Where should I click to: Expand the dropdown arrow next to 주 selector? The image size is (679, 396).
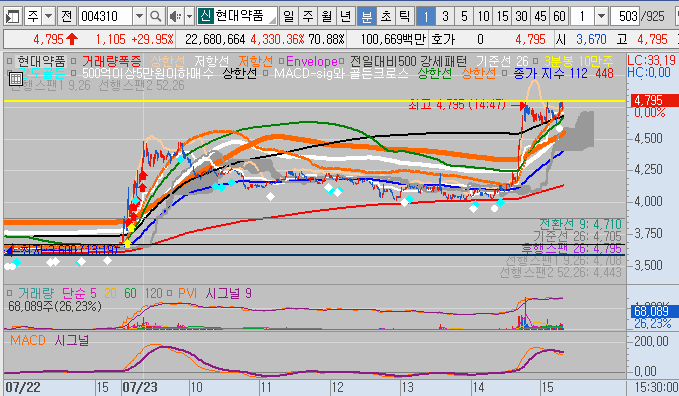(x=48, y=16)
